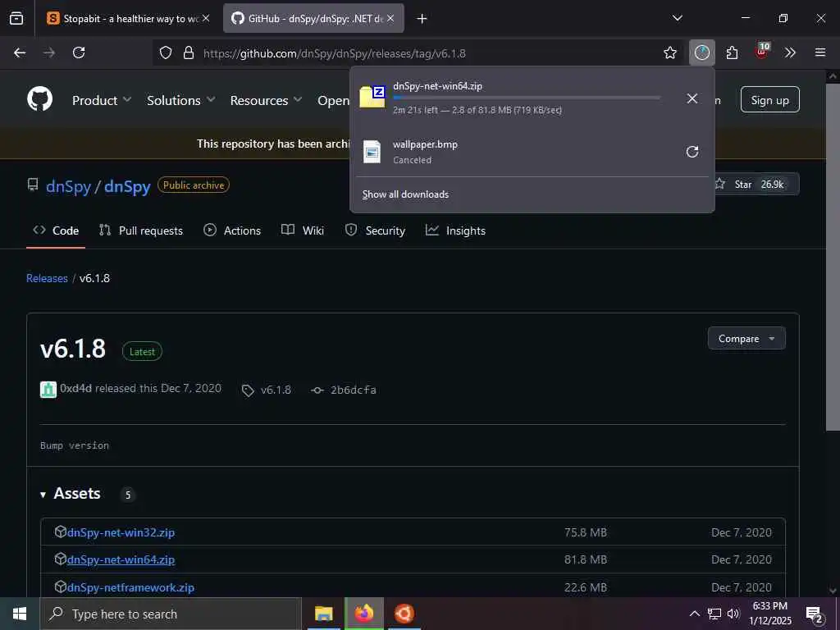Image resolution: width=840 pixels, height=630 pixels.
Task: Open the Pull requests tab
Action: click(x=141, y=231)
